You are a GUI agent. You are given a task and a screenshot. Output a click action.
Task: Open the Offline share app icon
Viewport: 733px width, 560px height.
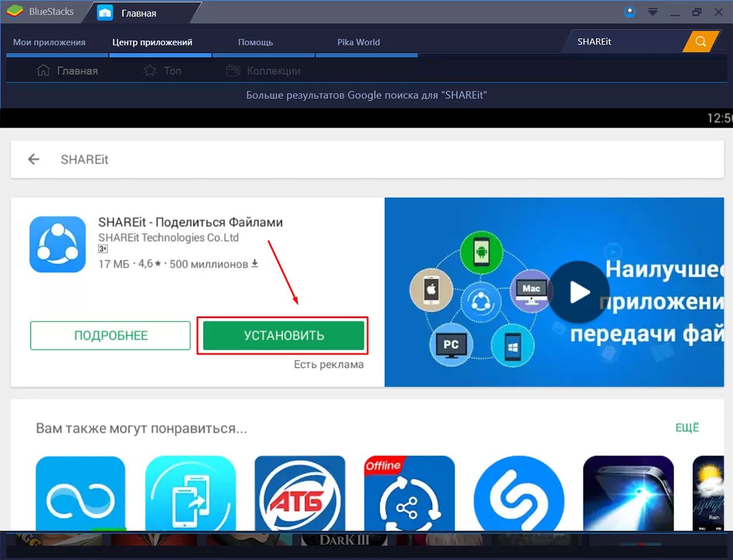[x=409, y=494]
